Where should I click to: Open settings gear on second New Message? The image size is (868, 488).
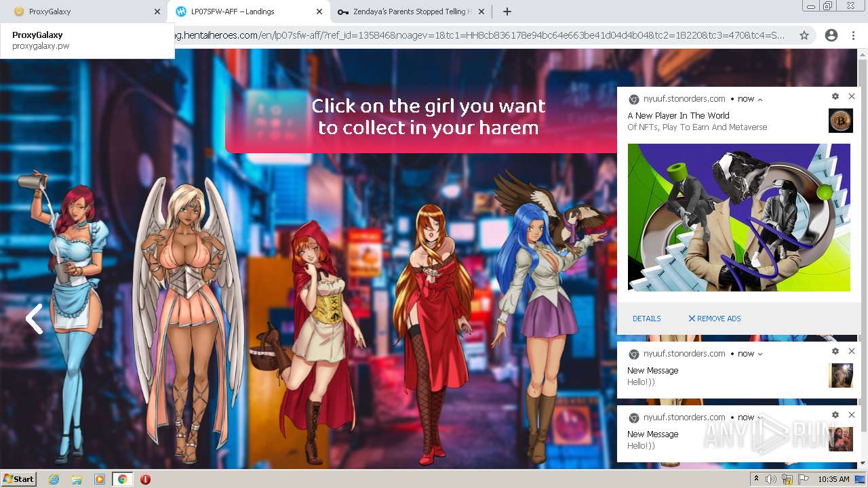pos(835,415)
